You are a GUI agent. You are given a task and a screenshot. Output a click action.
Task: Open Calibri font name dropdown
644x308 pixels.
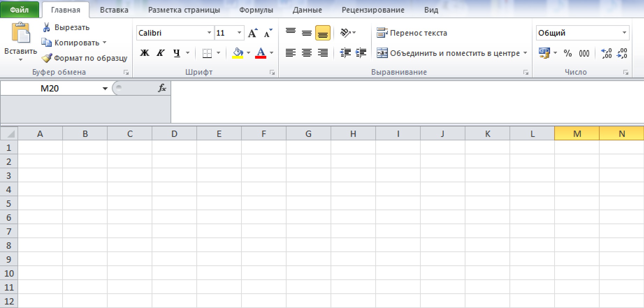[x=209, y=33]
